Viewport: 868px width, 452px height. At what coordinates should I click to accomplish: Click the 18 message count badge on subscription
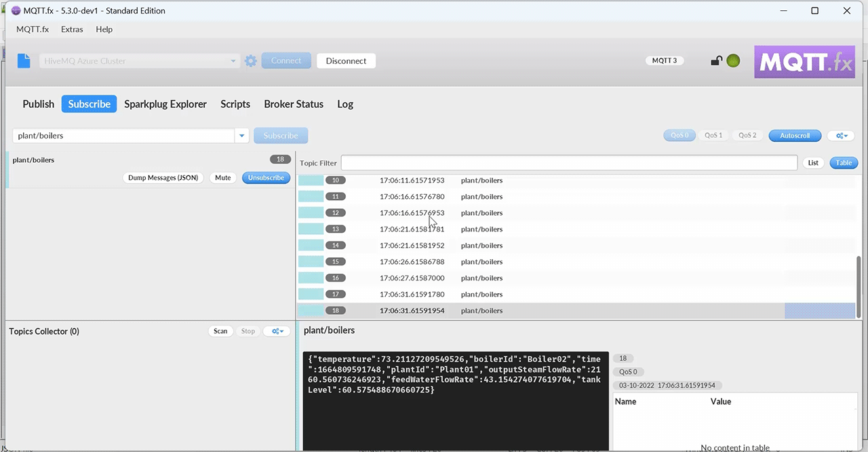280,159
